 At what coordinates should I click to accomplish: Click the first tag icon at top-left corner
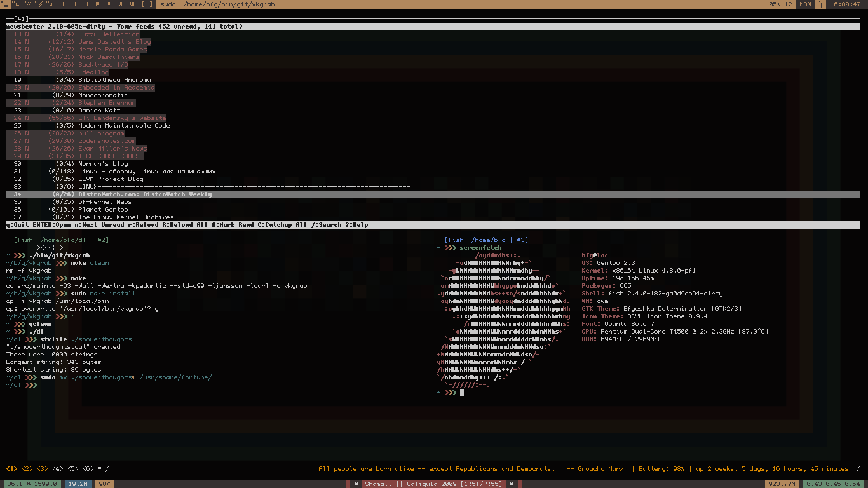click(6, 4)
